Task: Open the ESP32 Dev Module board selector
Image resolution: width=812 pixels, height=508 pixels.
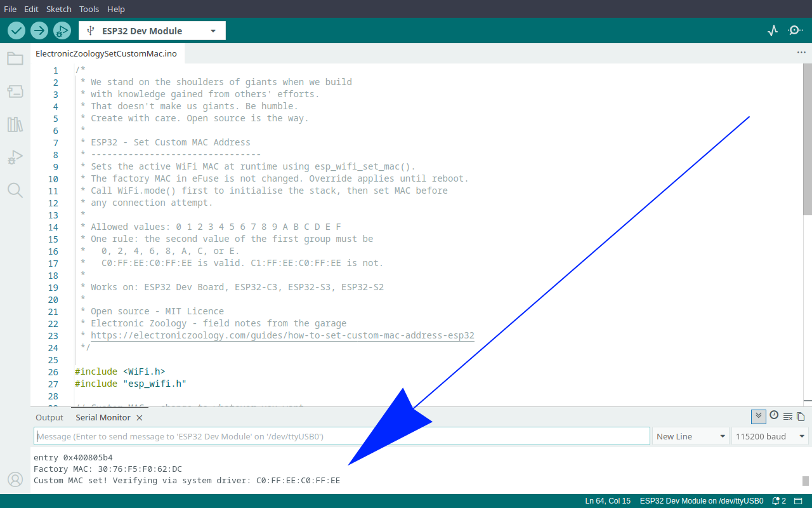Action: click(152, 30)
